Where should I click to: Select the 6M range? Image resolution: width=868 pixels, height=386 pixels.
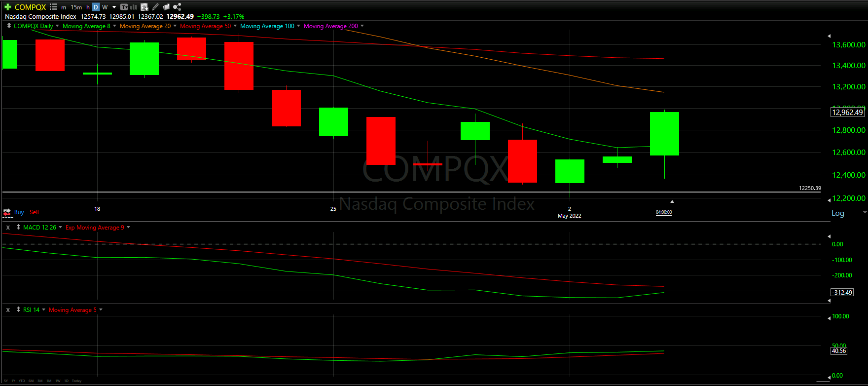click(x=31, y=381)
